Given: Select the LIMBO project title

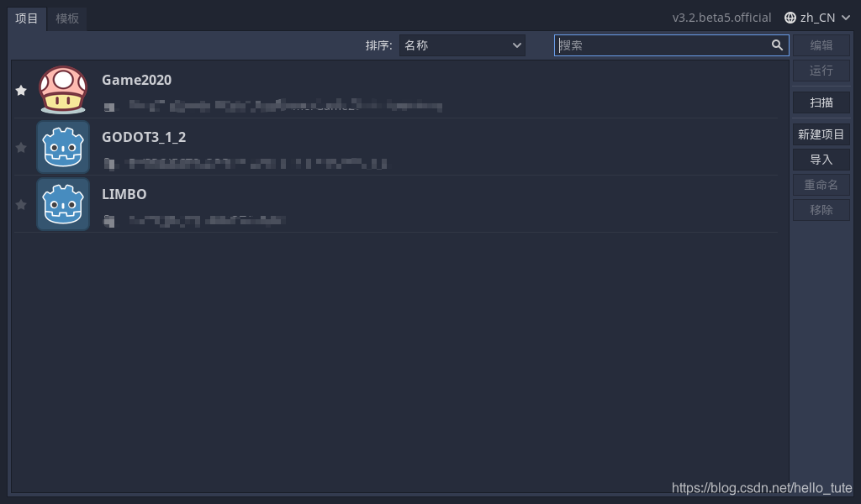Looking at the screenshot, I should point(124,194).
